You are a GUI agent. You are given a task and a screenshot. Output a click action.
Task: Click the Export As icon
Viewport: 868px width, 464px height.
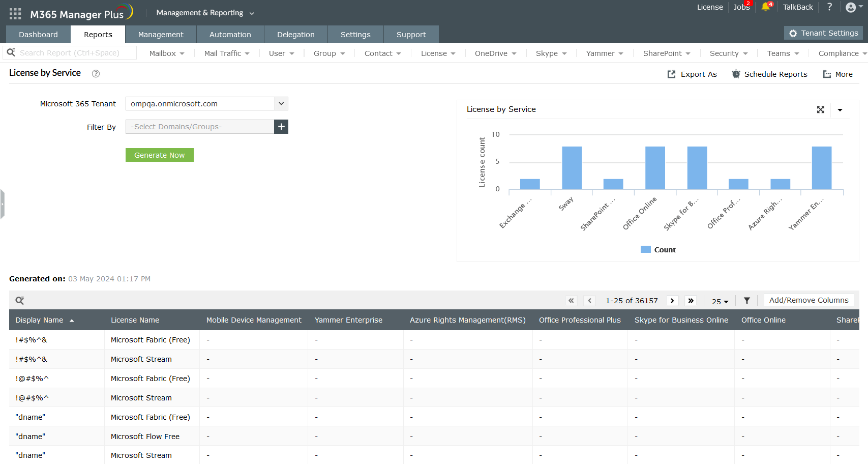coord(672,74)
